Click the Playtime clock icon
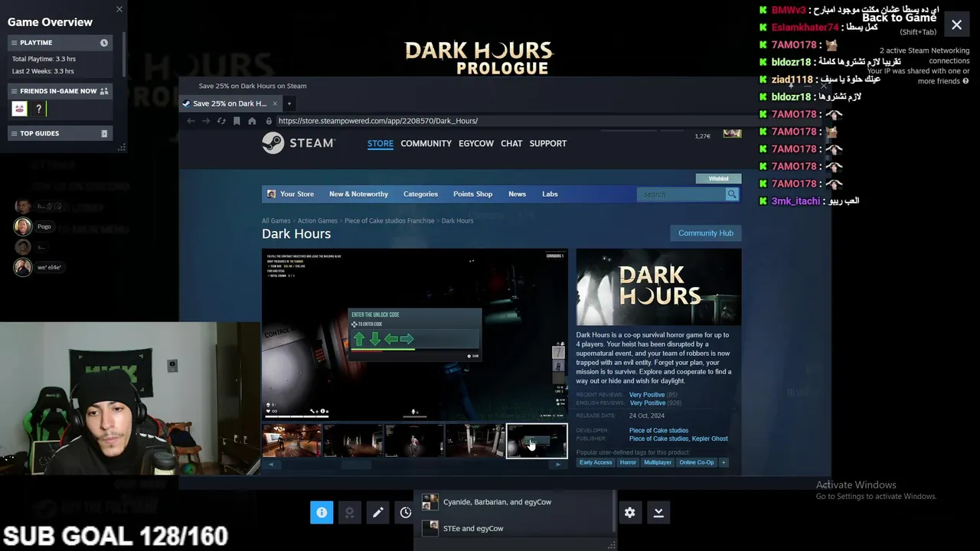Viewport: 980px width, 551px height. (x=104, y=43)
